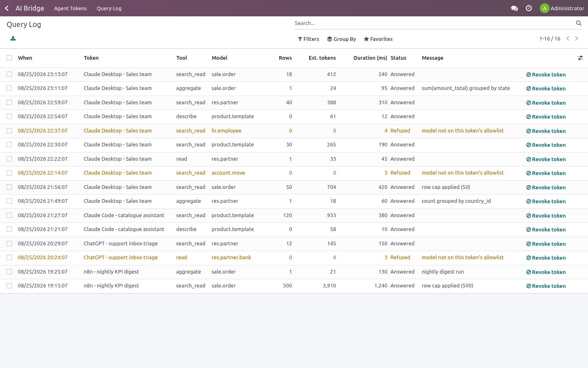This screenshot has width=588, height=368.
Task: Click the 'hr.employee' model cell
Action: point(226,131)
